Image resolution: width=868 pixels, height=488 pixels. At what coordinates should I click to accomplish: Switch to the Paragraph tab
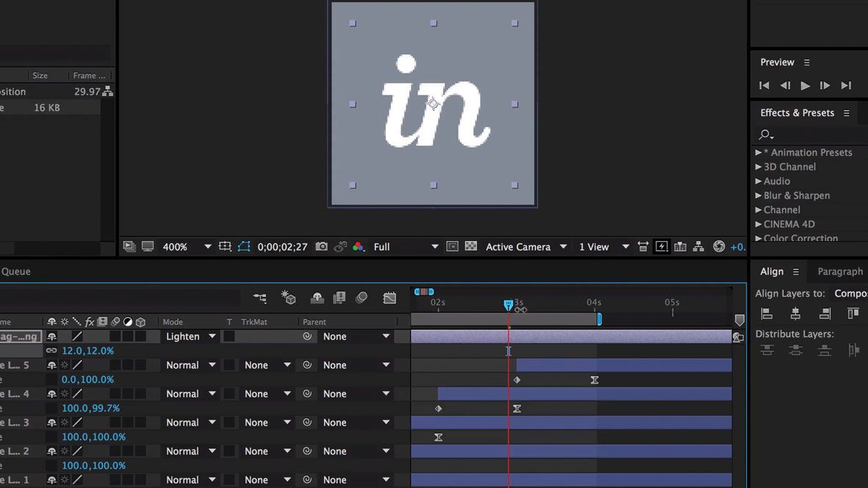[x=839, y=271]
